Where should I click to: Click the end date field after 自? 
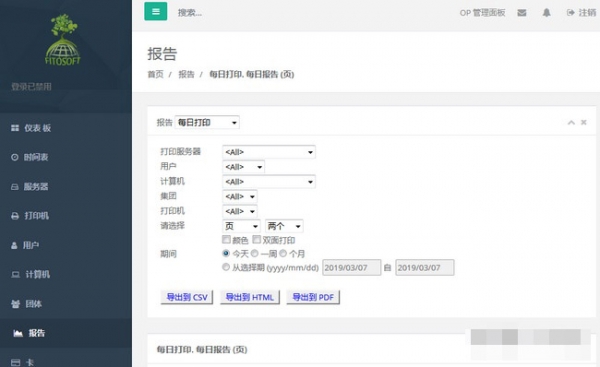425,268
